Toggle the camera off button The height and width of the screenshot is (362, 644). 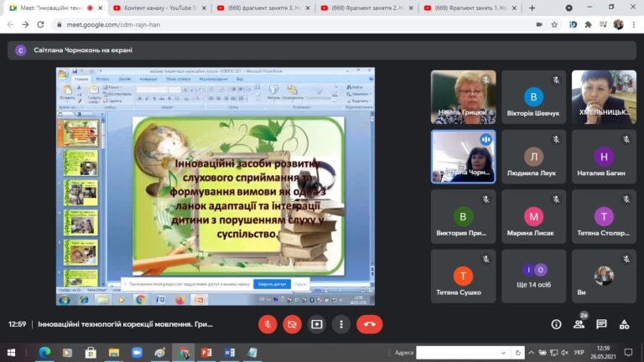tap(292, 324)
